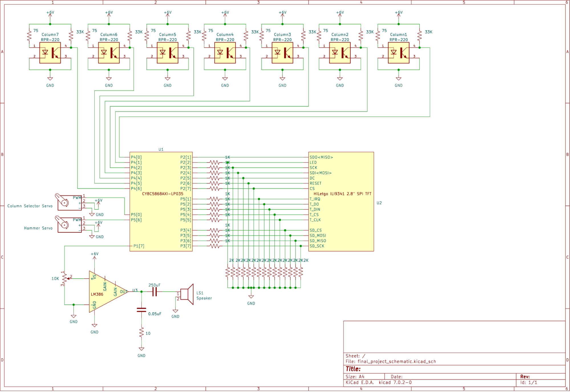Select the GND symbol under Column1
This screenshot has width=570, height=392.
click(399, 79)
